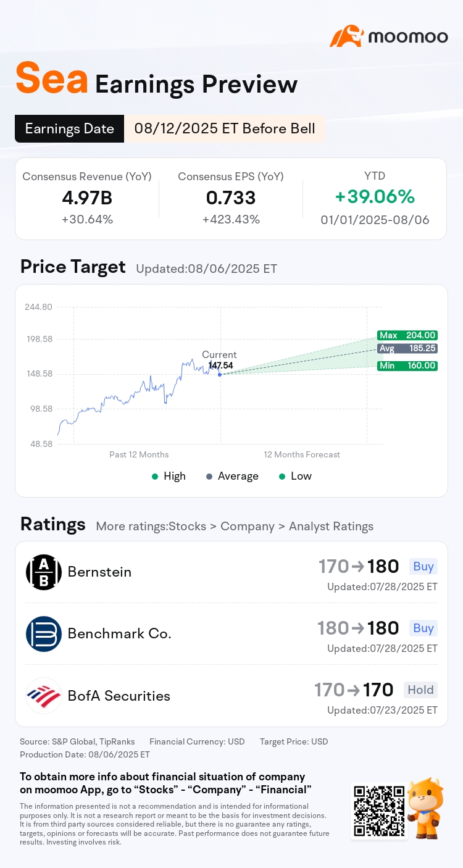The width and height of the screenshot is (463, 868).
Task: Click the Benchmark Co. logo icon
Action: (44, 633)
